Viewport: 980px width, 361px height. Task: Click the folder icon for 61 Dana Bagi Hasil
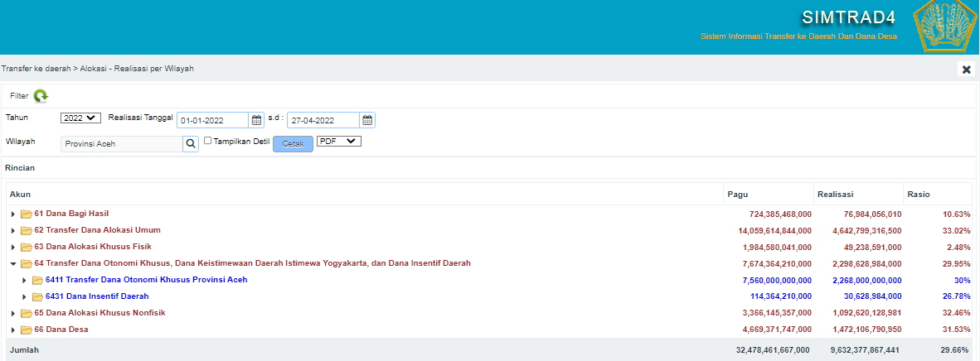click(x=27, y=214)
